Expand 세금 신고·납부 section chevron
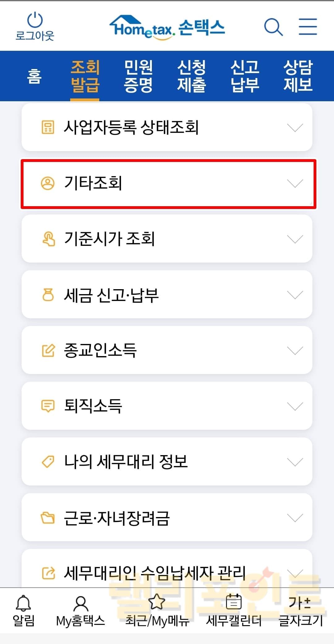The height and width of the screenshot is (644, 334). (x=295, y=295)
